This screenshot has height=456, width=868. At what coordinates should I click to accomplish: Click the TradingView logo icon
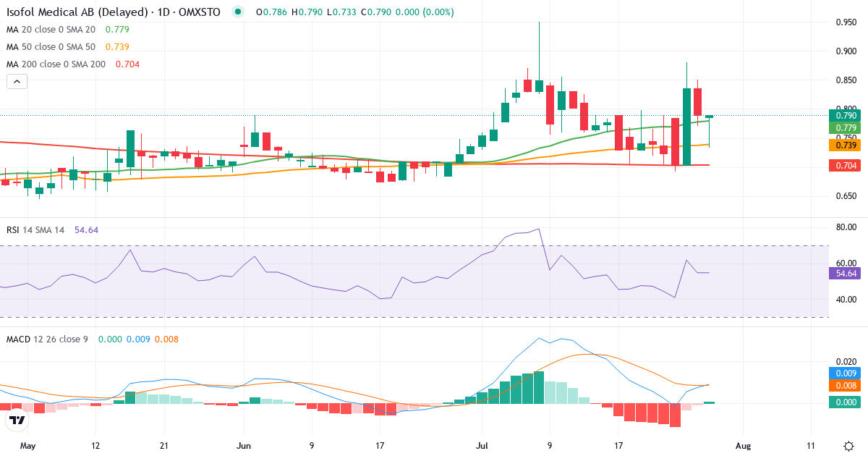point(17,419)
